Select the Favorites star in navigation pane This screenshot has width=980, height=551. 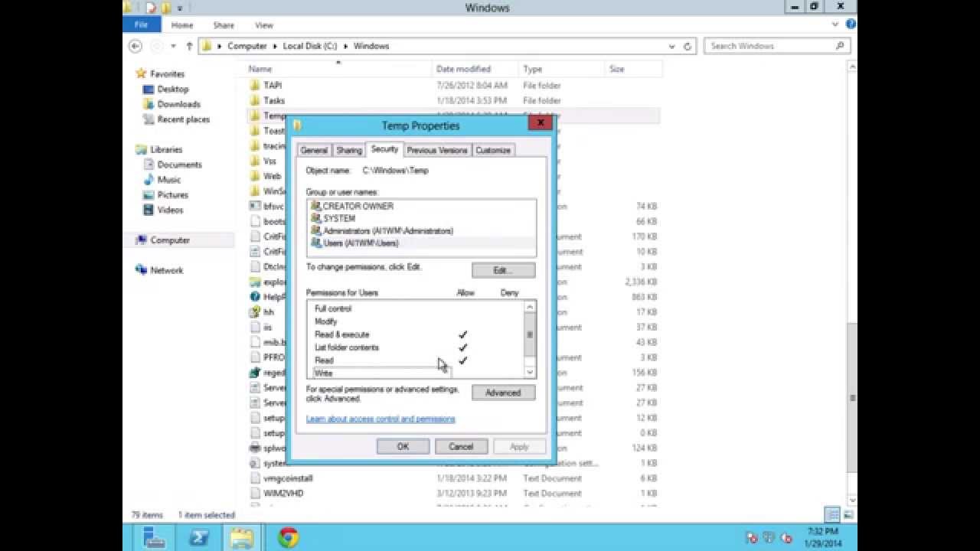[141, 73]
